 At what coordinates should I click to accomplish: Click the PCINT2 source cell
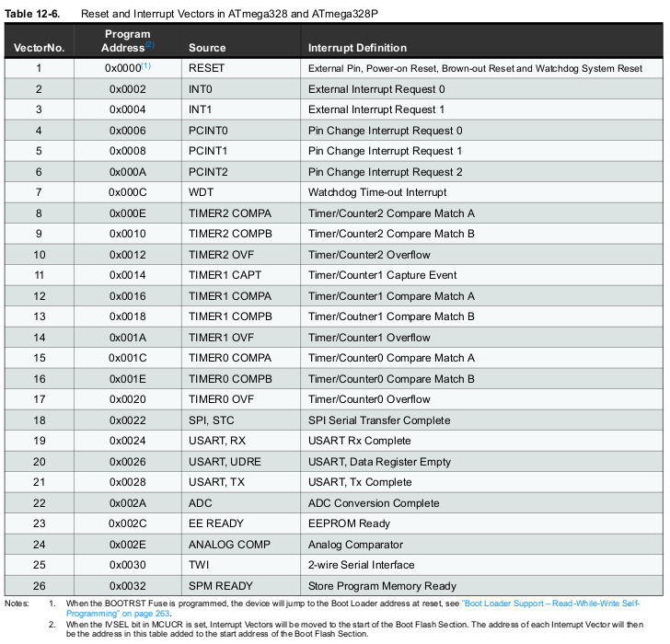(209, 172)
